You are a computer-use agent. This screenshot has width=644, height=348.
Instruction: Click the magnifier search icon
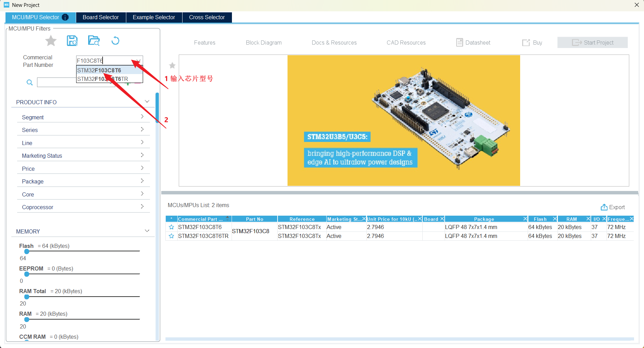(30, 83)
